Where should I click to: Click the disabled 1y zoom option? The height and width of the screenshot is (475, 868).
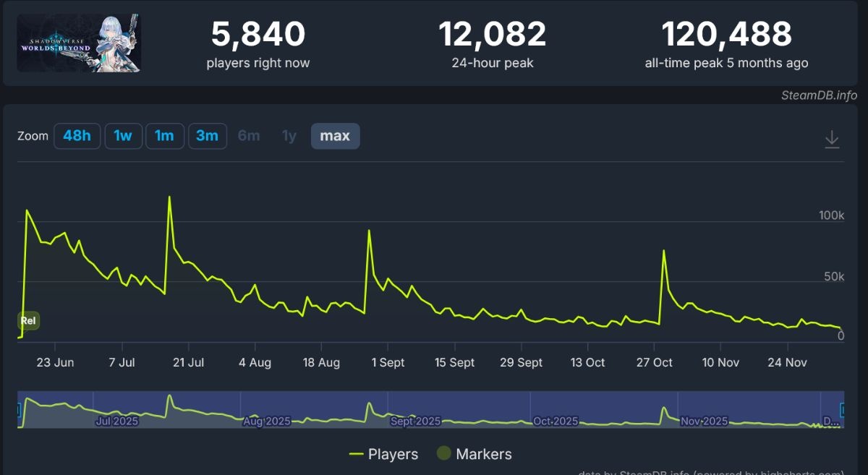(289, 136)
